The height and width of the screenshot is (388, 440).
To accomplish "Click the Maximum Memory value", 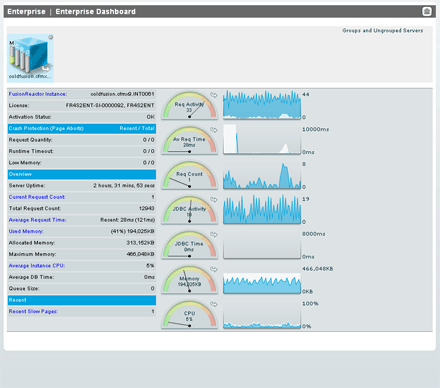I will (x=140, y=254).
